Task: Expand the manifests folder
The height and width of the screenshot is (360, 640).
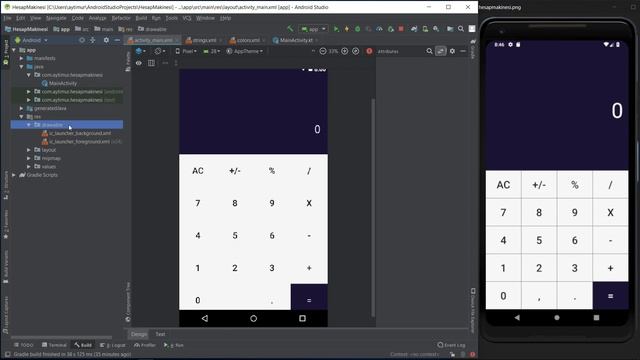Action: pos(22,58)
